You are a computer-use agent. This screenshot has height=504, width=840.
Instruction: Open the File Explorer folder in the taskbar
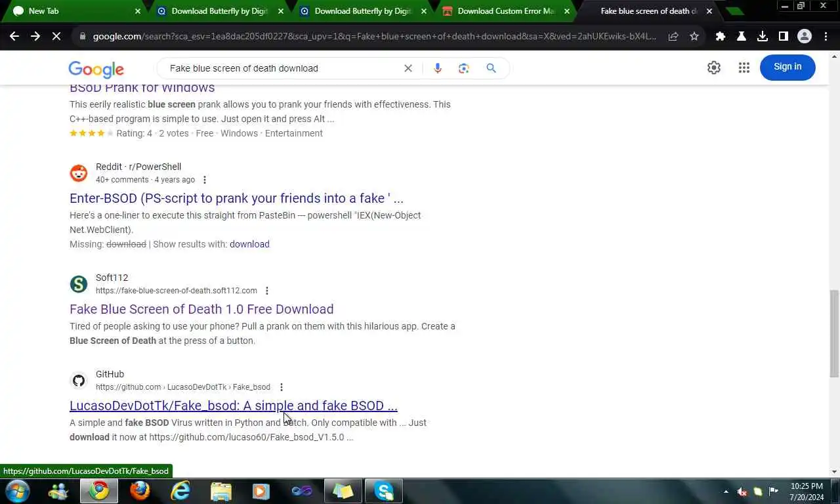pyautogui.click(x=221, y=491)
